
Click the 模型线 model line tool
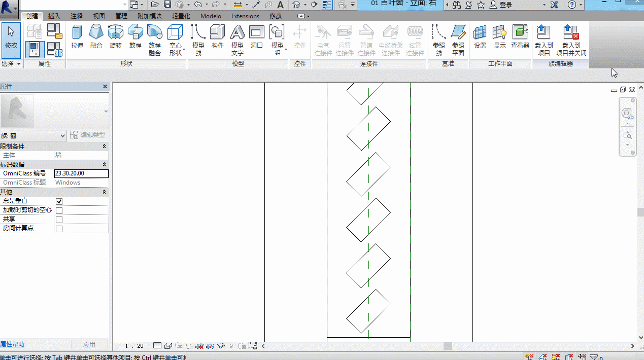pyautogui.click(x=198, y=40)
